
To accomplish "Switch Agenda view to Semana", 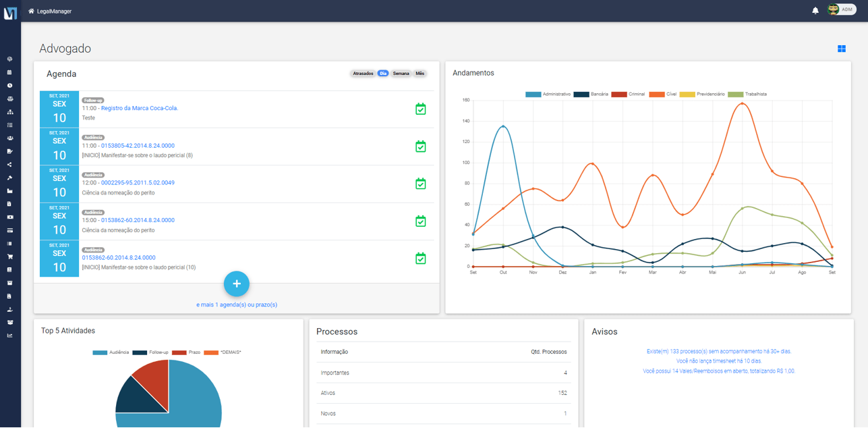I will click(401, 74).
